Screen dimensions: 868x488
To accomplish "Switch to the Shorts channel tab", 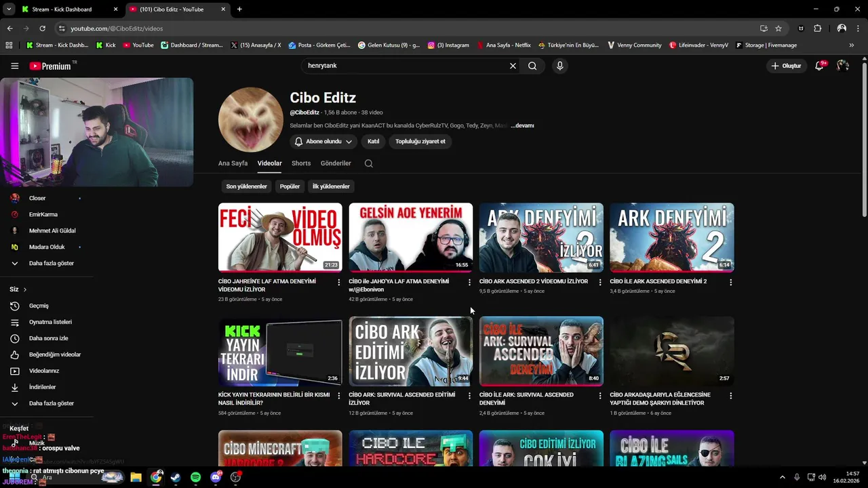I will click(301, 163).
